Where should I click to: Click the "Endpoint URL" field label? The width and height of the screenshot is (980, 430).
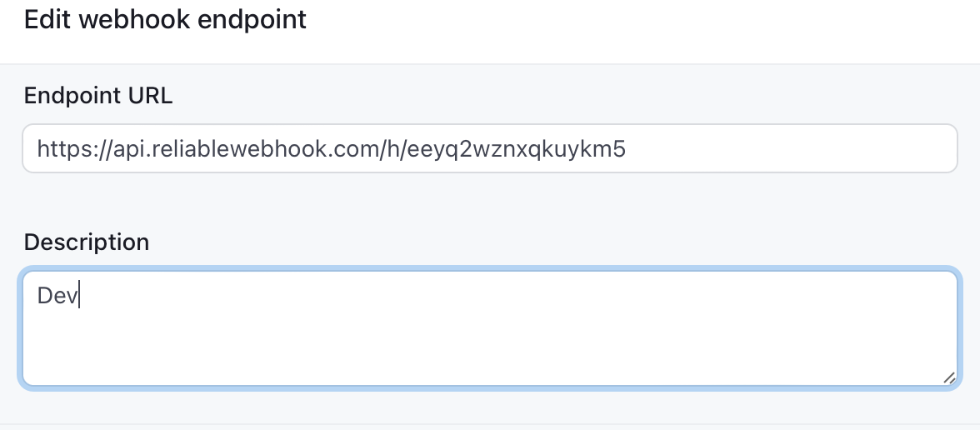tap(98, 96)
